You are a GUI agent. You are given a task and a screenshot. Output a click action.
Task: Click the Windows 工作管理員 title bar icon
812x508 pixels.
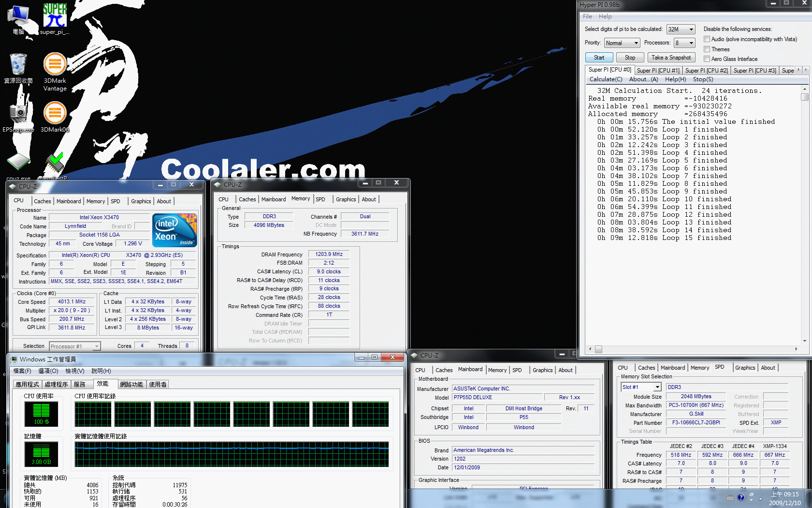point(13,359)
